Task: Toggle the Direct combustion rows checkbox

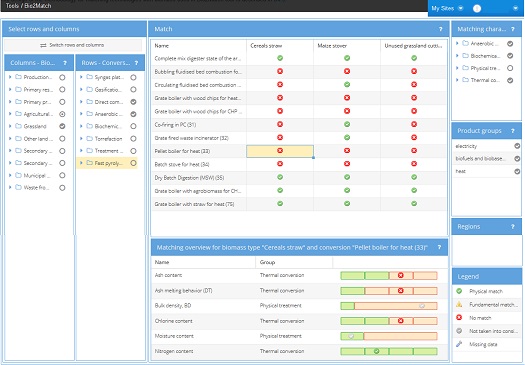Action: pos(133,102)
